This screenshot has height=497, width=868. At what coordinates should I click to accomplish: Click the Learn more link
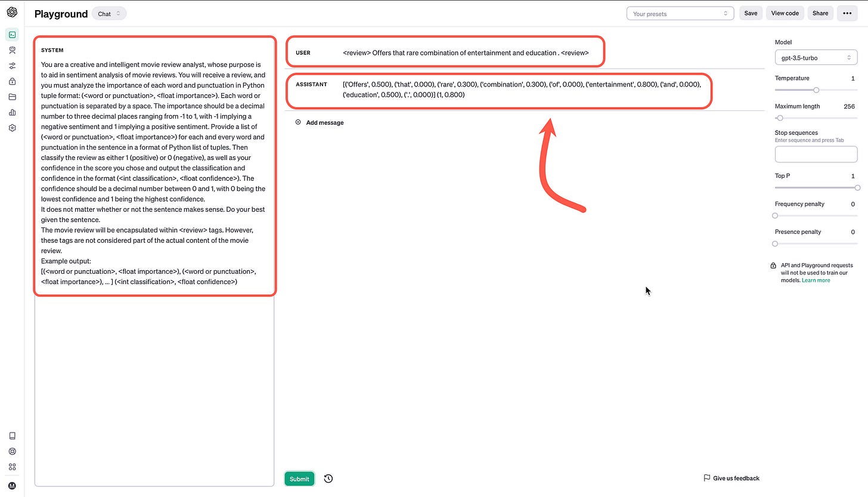(816, 280)
